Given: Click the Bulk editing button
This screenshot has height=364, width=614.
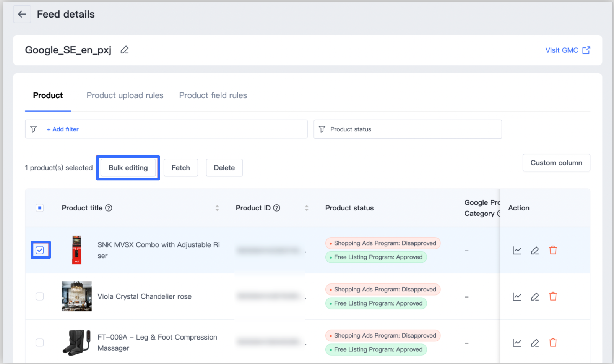Looking at the screenshot, I should [x=128, y=168].
